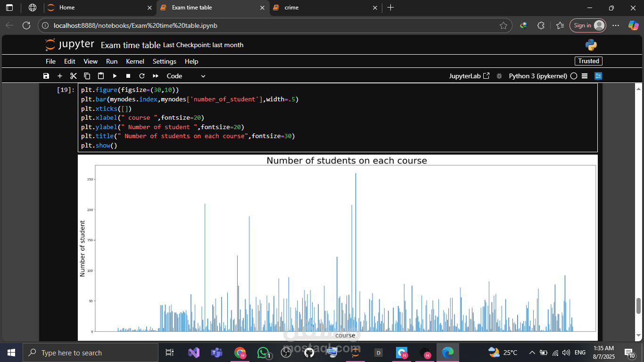Click the Last Checkpoint: last month text
The image size is (644, 362).
(x=203, y=45)
